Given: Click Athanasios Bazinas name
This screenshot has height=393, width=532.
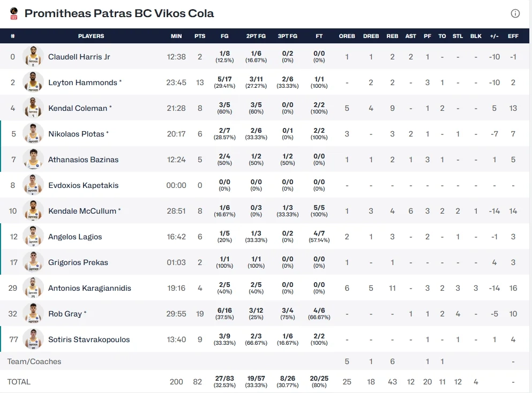Looking at the screenshot, I should pyautogui.click(x=83, y=160).
